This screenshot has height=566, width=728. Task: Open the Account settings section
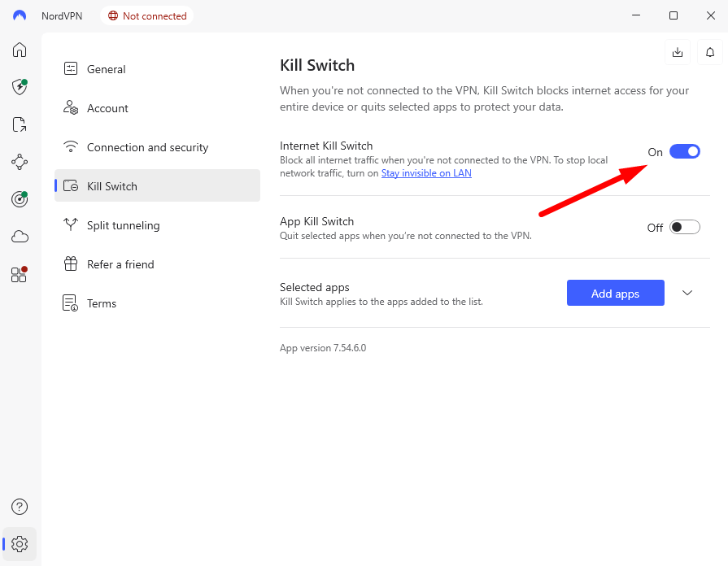point(107,108)
